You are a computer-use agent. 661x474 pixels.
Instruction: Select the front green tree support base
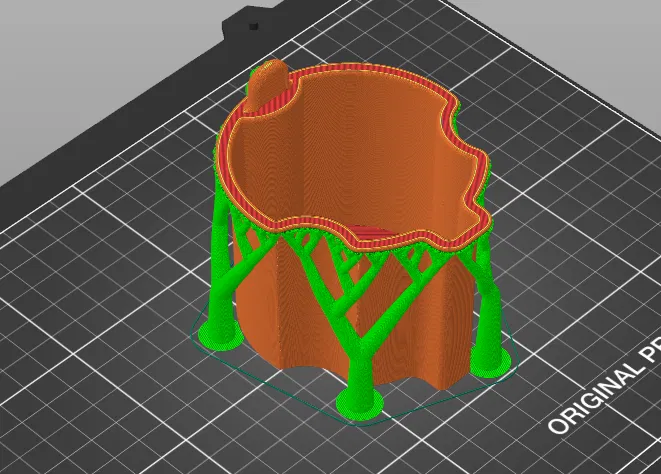pyautogui.click(x=360, y=405)
